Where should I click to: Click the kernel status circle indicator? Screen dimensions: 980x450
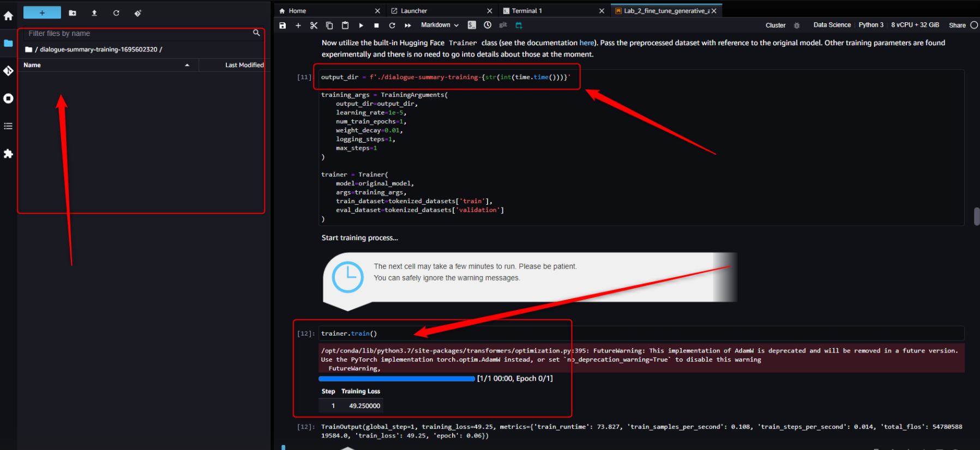[x=974, y=25]
